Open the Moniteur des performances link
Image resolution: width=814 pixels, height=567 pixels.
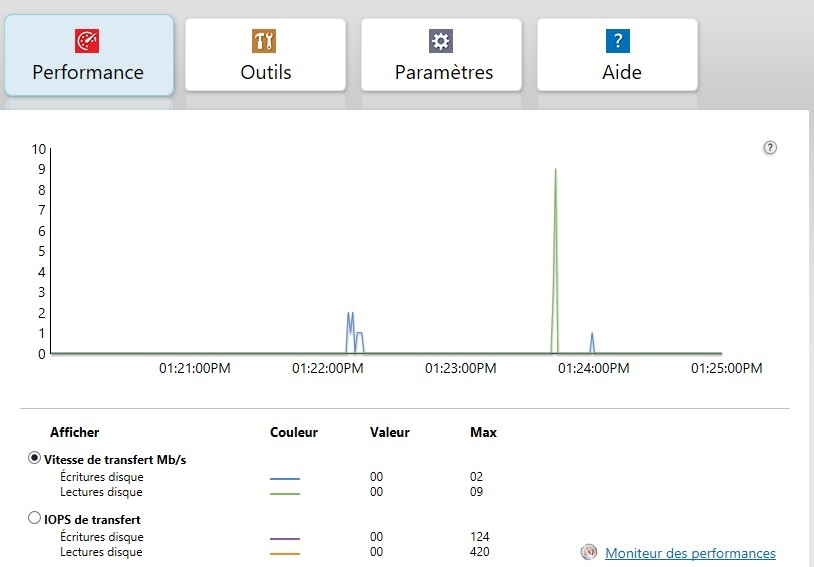690,553
